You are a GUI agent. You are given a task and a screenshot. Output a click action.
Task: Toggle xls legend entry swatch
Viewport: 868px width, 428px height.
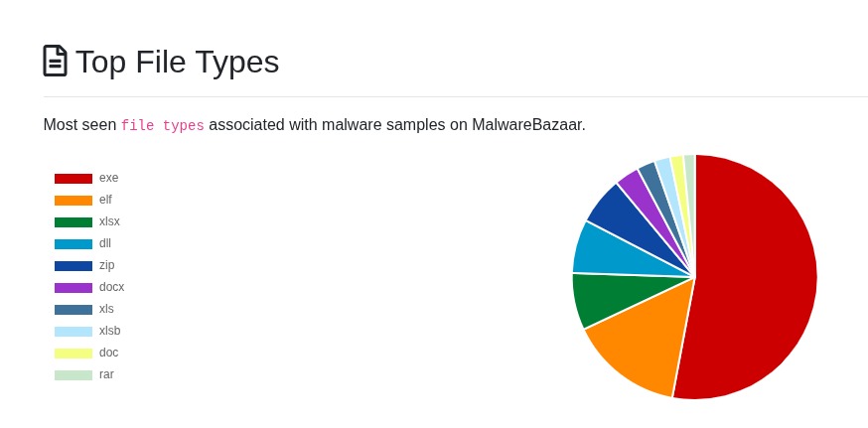click(x=73, y=310)
